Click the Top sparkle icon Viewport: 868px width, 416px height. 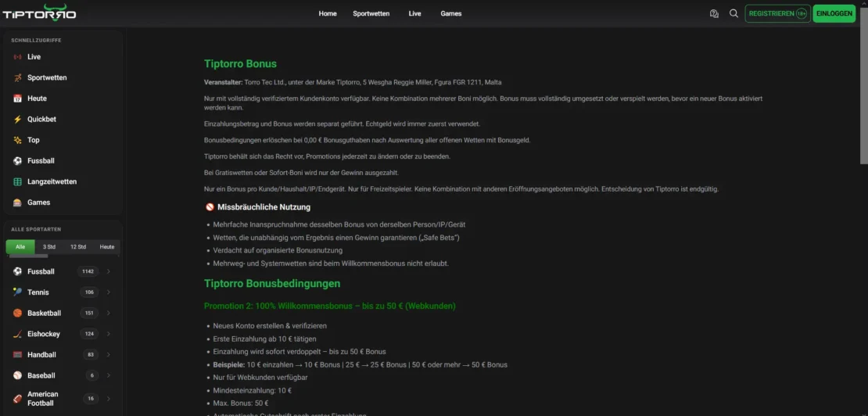pos(18,140)
